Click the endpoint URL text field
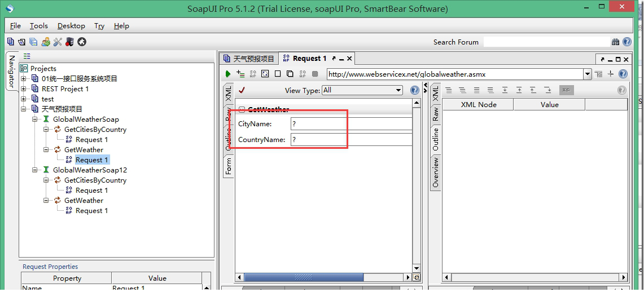Viewport: 644px width, 301px height. [x=455, y=74]
